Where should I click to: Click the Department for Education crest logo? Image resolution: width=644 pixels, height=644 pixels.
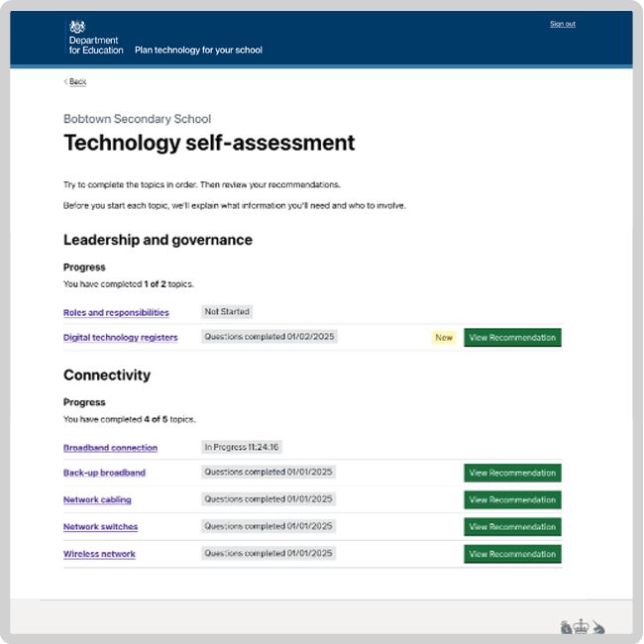(78, 28)
